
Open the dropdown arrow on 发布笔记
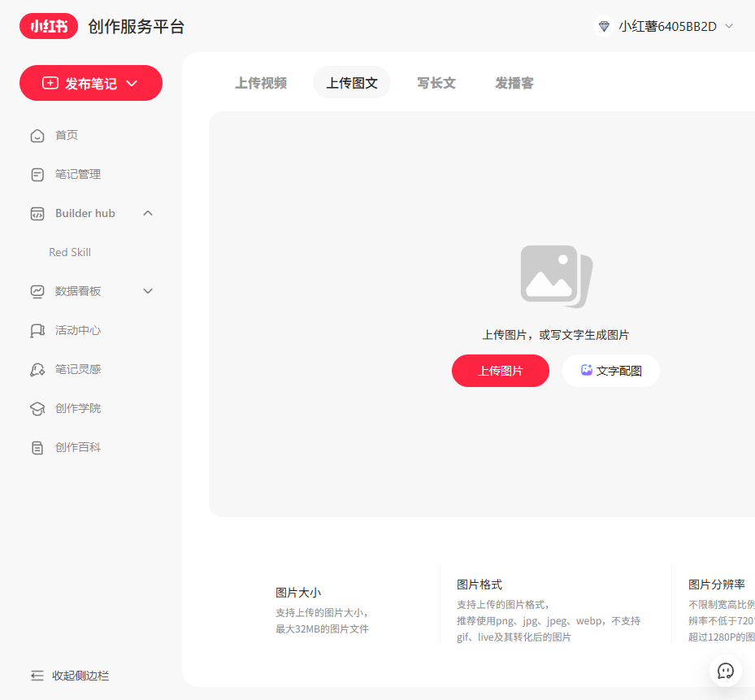pyautogui.click(x=132, y=83)
